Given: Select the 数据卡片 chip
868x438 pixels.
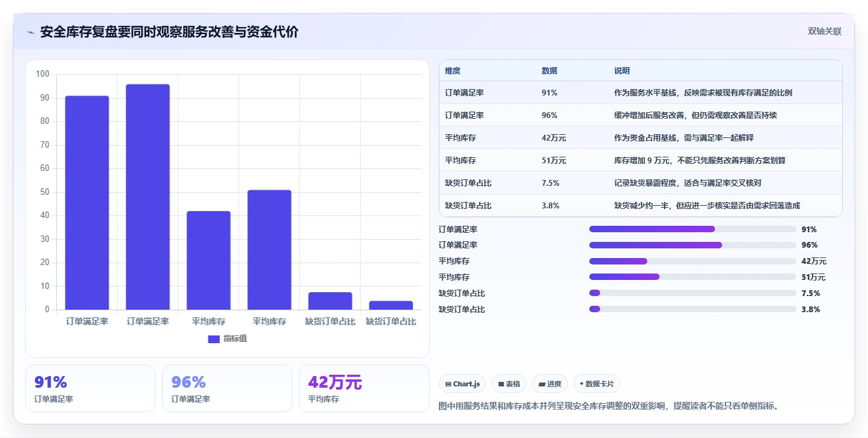Looking at the screenshot, I should pyautogui.click(x=597, y=384).
